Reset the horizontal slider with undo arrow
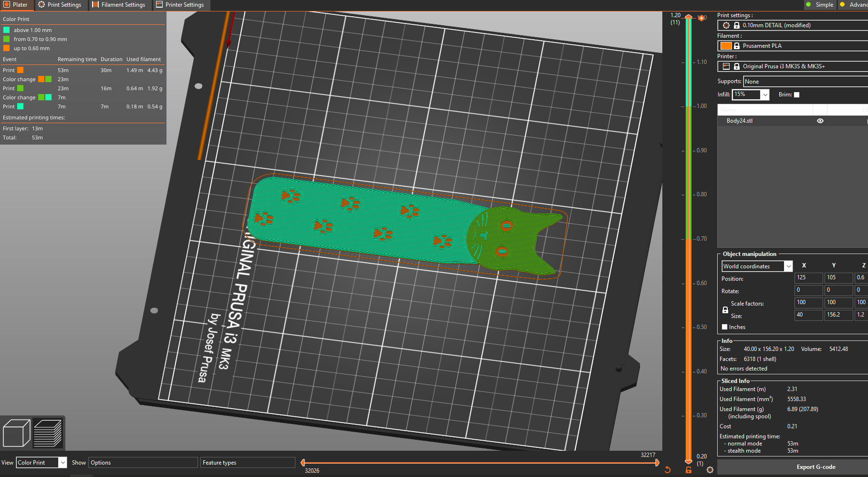868x477 pixels. coord(668,470)
